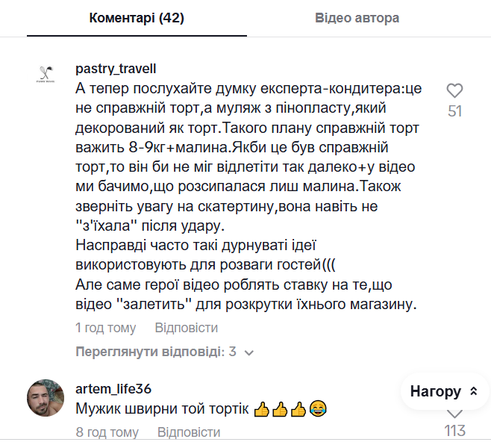Switch to the Коментарі (42) tab
Viewport: 491px width, 448px height.
click(137, 18)
